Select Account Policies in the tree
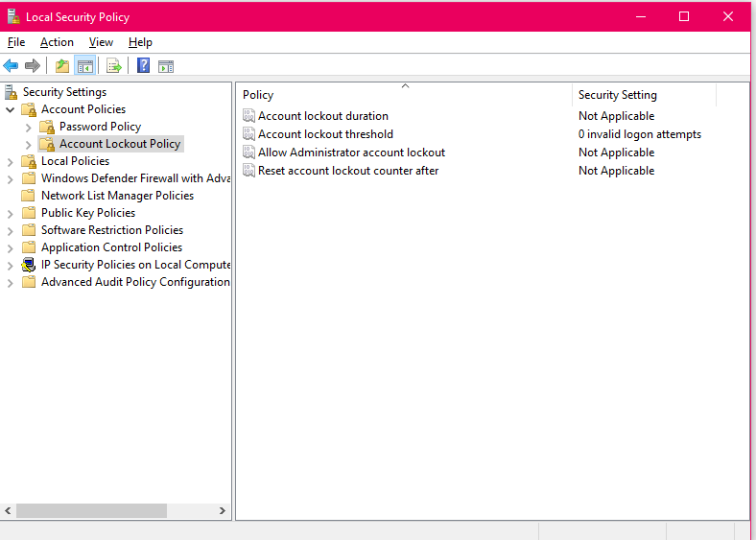This screenshot has width=756, height=540. (x=83, y=109)
